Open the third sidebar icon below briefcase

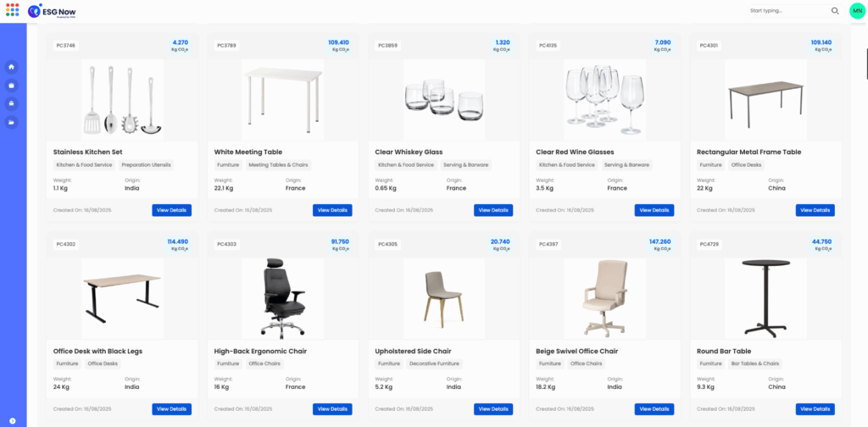(x=12, y=103)
